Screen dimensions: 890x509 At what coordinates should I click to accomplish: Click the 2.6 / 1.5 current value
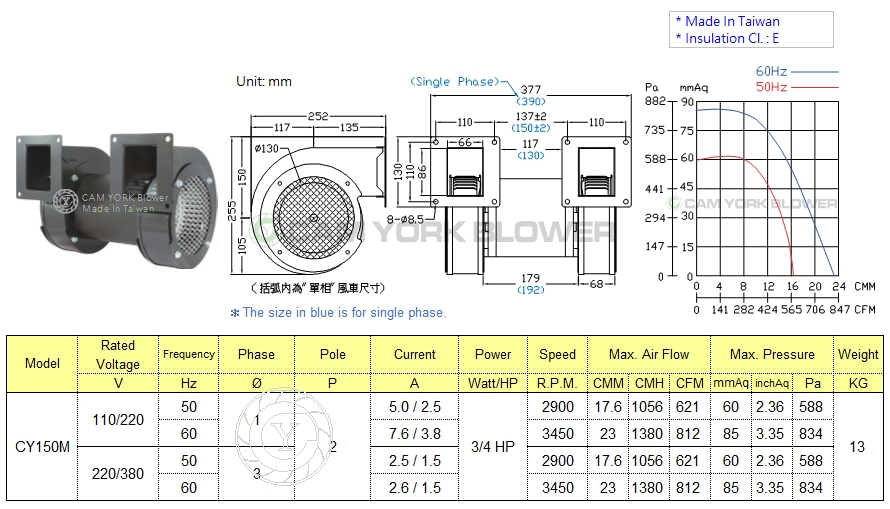click(x=414, y=487)
